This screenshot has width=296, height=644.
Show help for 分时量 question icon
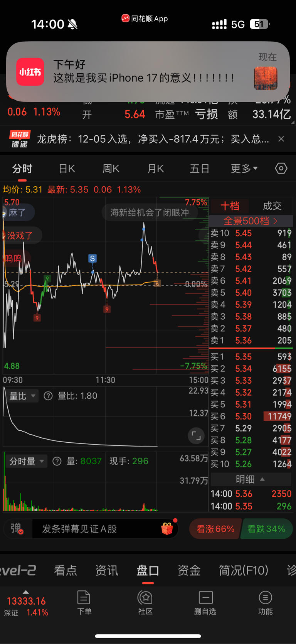(x=57, y=461)
